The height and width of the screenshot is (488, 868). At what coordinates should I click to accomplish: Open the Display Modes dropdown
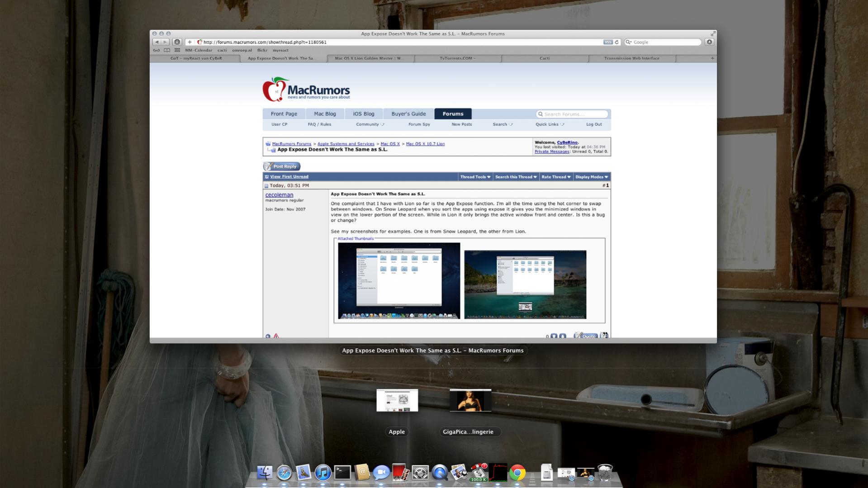[x=592, y=177]
